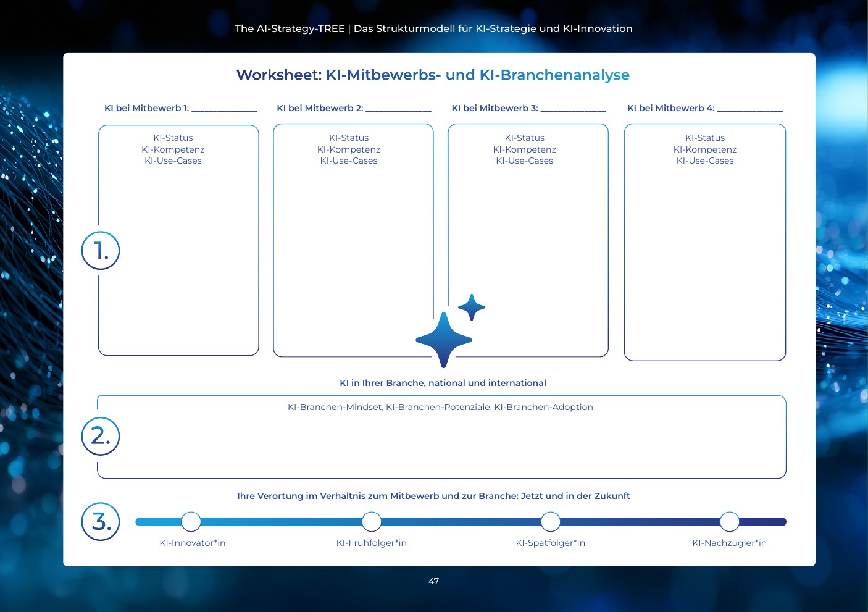
Task: Click the 'Ihre Verortung im Verhältnis zum Mitbewerb' heading
Action: tap(433, 496)
